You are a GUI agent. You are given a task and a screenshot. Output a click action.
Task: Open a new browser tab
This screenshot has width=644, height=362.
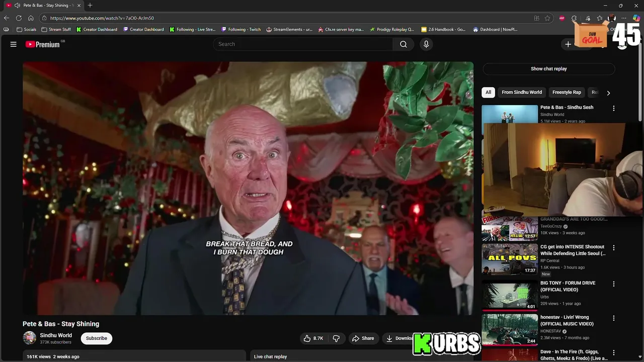pos(90,6)
